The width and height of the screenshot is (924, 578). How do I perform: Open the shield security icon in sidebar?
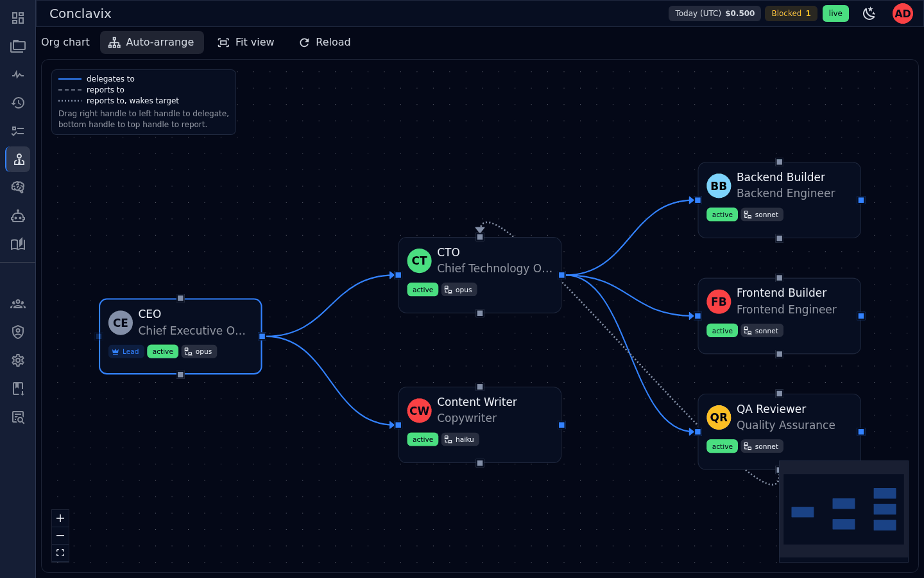[18, 332]
